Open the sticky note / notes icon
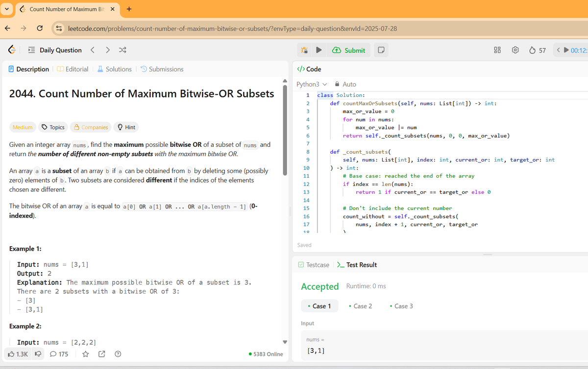 [x=381, y=50]
